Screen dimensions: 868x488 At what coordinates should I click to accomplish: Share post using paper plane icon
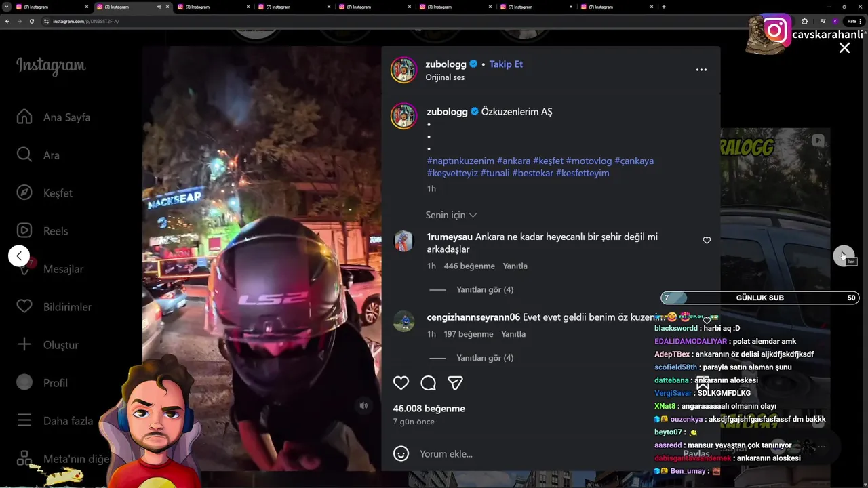click(x=455, y=383)
